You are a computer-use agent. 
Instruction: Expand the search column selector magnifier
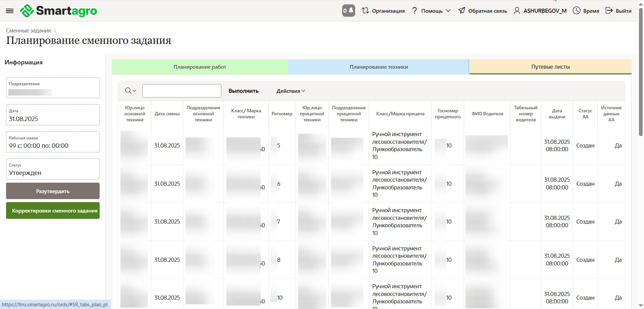click(x=130, y=91)
